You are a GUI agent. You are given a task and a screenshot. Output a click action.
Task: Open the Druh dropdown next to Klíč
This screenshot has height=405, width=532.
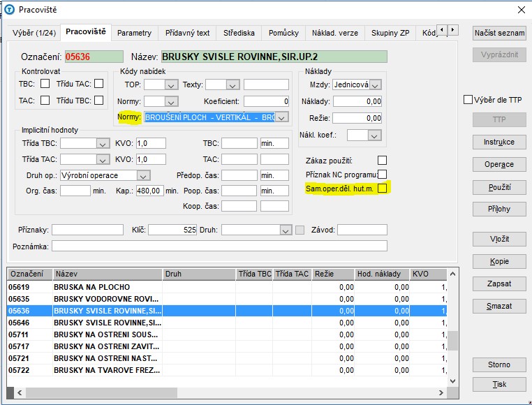point(286,230)
